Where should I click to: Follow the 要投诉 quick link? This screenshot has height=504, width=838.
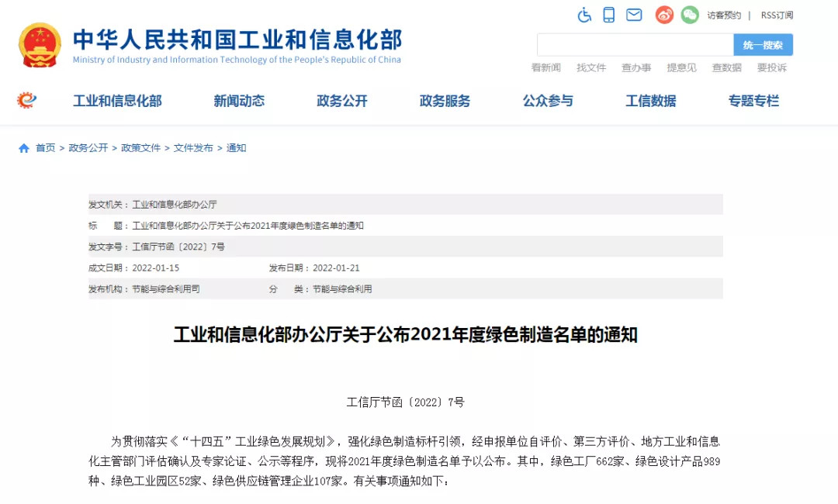click(772, 67)
